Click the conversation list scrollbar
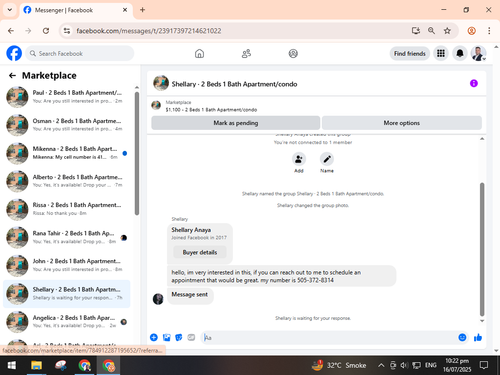The width and height of the screenshot is (500, 375). point(137,153)
